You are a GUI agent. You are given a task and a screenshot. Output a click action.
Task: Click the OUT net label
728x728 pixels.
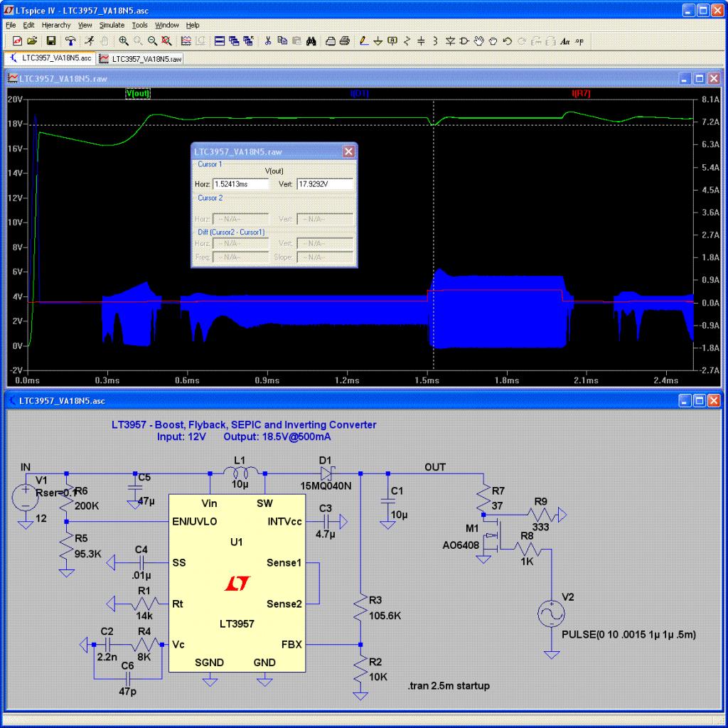pos(435,467)
